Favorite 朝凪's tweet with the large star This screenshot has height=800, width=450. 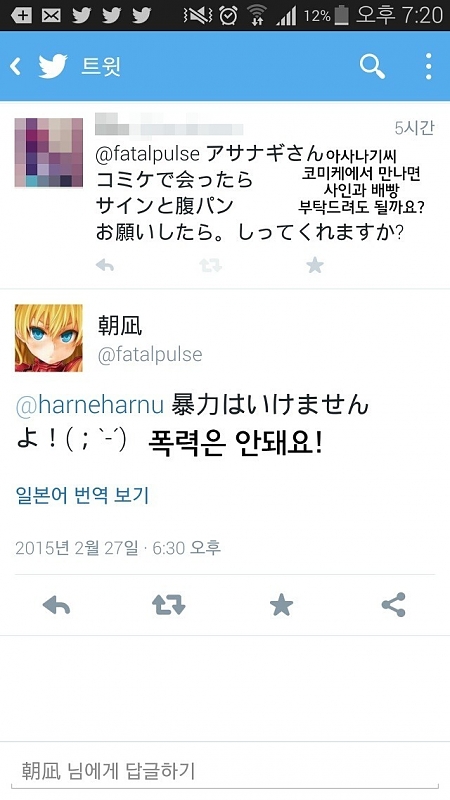(x=281, y=605)
